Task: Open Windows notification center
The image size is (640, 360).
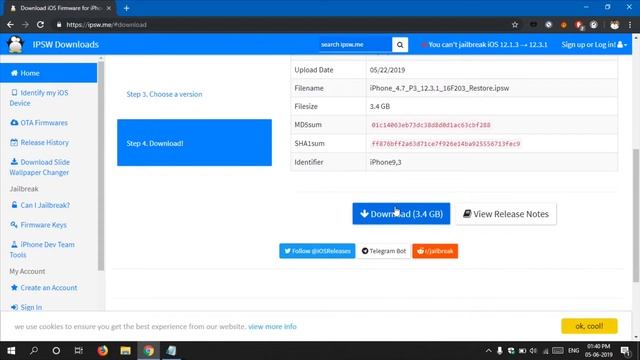Action: [x=625, y=351]
